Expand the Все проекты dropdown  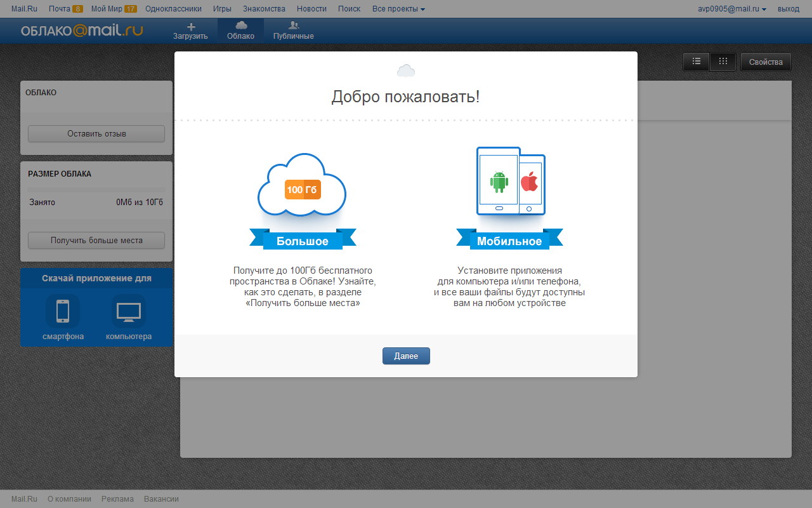point(398,9)
